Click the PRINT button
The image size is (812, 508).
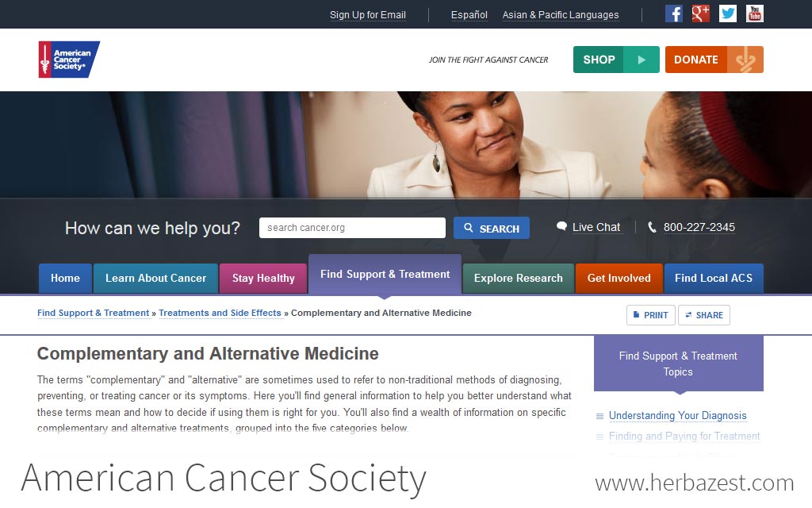[x=651, y=315]
